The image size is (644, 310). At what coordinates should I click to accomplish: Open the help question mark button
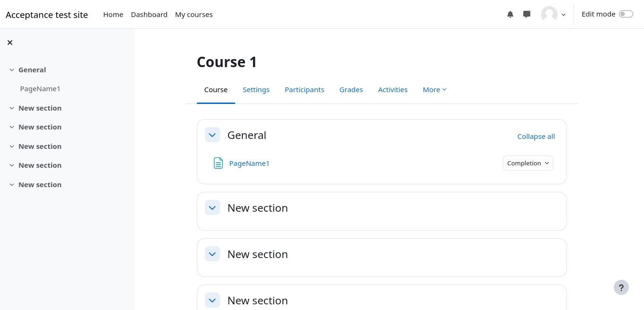coord(621,287)
